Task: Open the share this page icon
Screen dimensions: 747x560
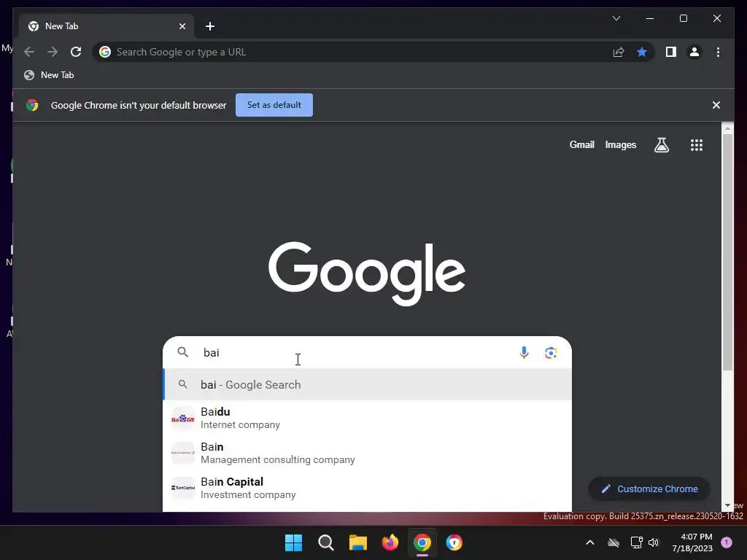Action: coord(619,52)
